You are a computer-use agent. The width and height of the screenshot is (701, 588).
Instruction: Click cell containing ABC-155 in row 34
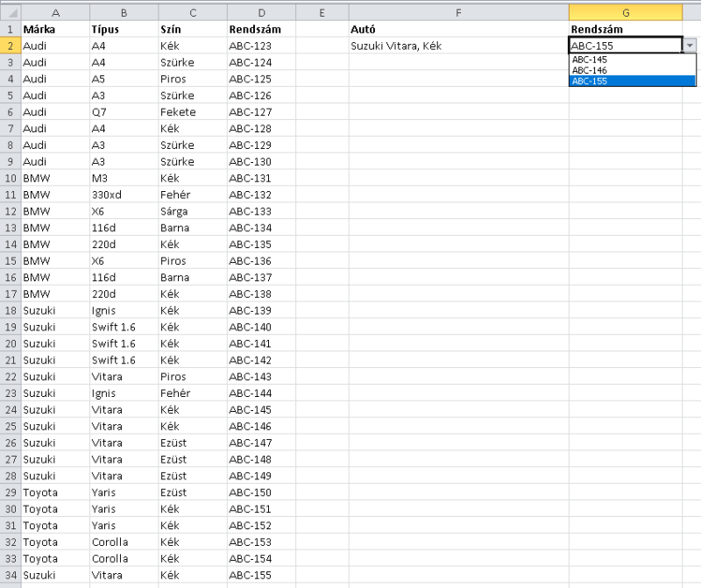tap(261, 575)
